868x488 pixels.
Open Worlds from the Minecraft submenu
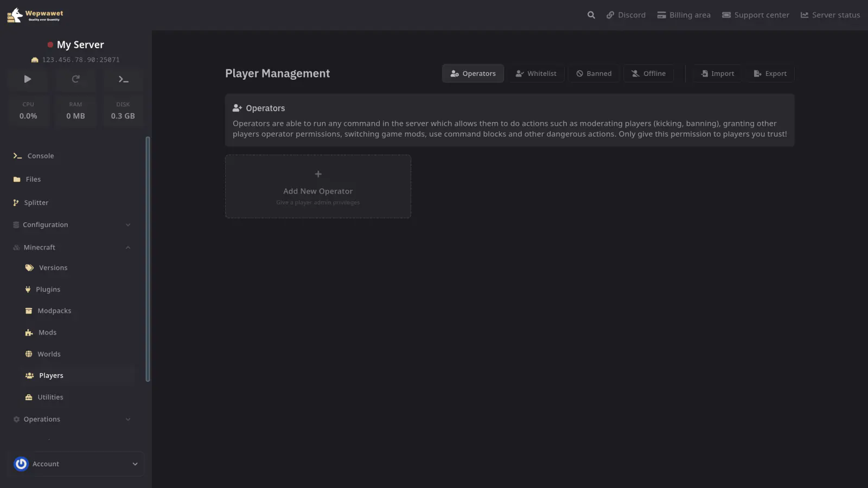pos(49,354)
